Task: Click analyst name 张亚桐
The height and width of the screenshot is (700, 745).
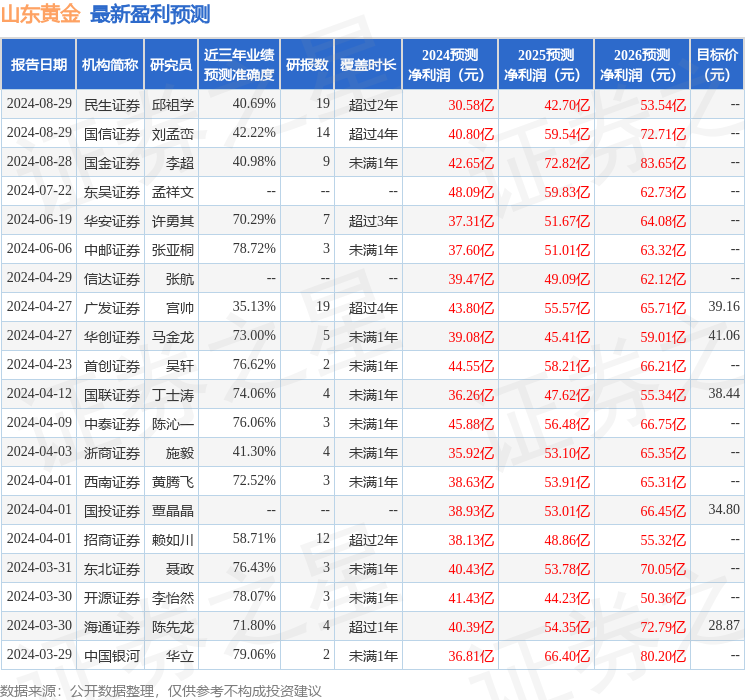Action: tap(173, 250)
